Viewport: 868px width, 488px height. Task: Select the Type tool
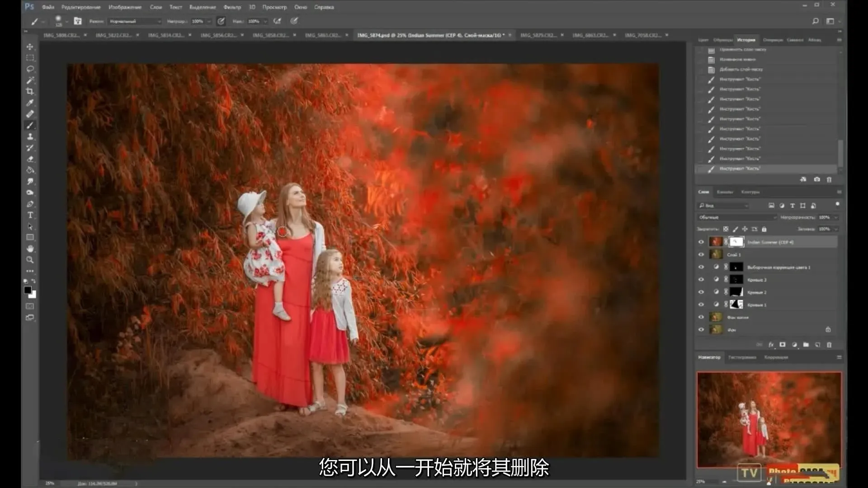(30, 215)
